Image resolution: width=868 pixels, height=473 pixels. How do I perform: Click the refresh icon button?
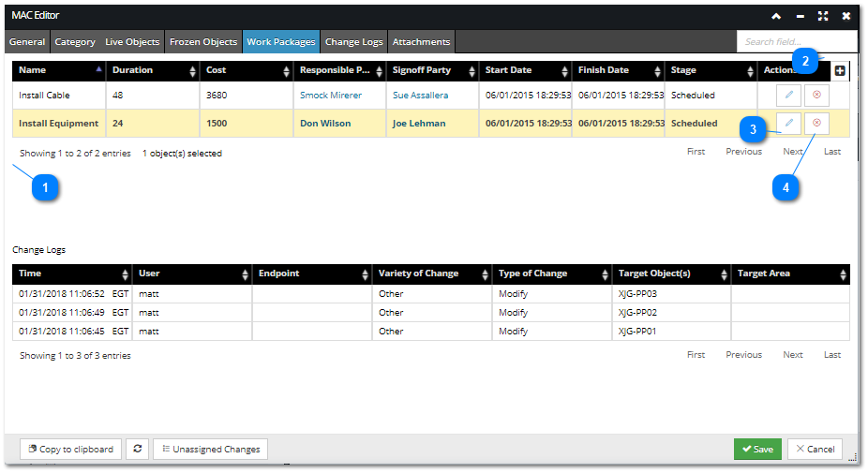(x=137, y=450)
